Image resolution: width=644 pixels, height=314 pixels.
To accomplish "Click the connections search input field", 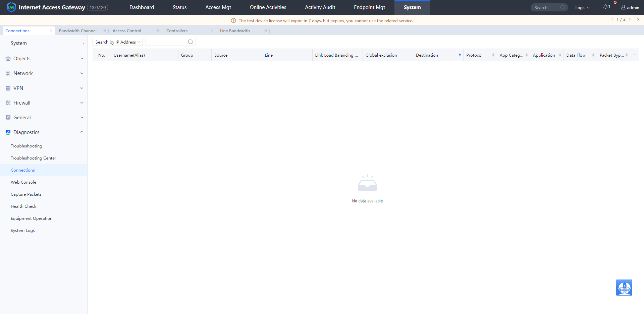I will click(x=166, y=42).
